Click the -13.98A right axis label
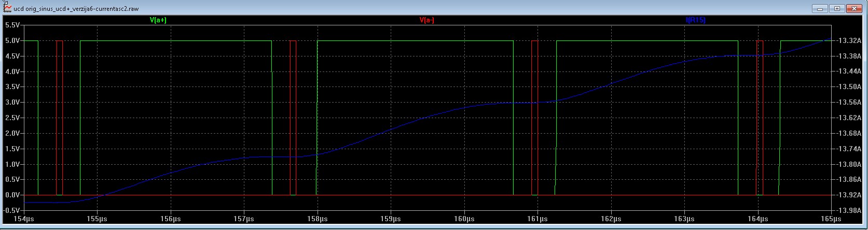Screen dimensions: 868x230 pyautogui.click(x=848, y=210)
